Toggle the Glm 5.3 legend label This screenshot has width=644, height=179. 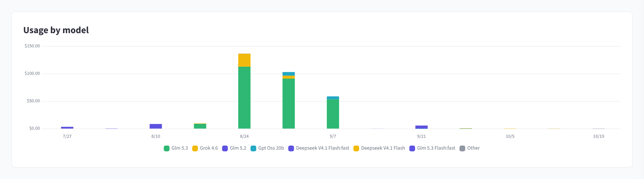click(179, 148)
